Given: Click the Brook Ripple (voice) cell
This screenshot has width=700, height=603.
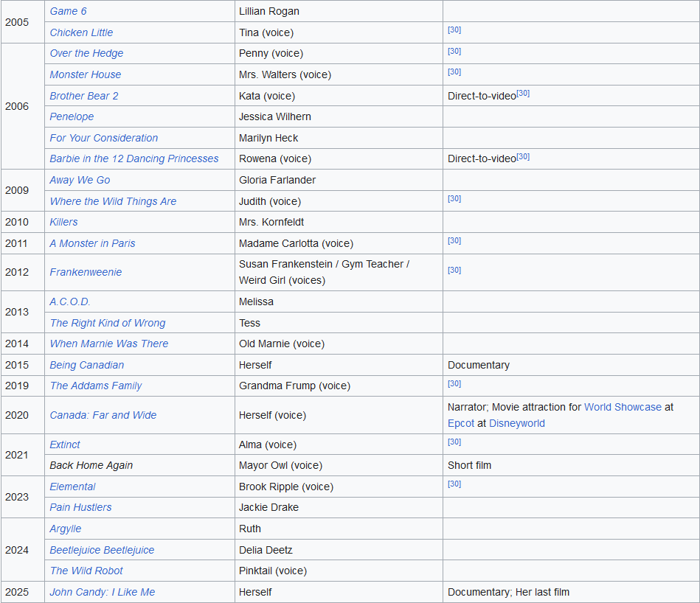Looking at the screenshot, I should [339, 487].
